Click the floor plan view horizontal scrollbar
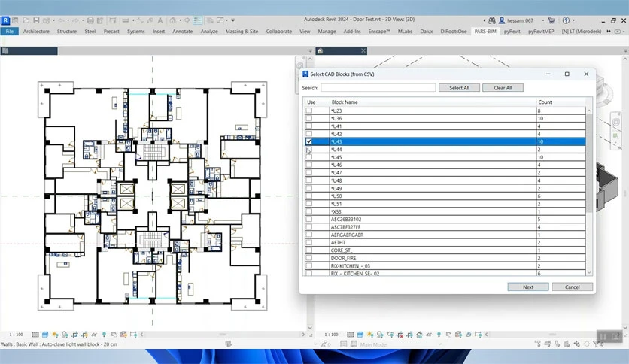The image size is (629, 364). click(x=223, y=335)
